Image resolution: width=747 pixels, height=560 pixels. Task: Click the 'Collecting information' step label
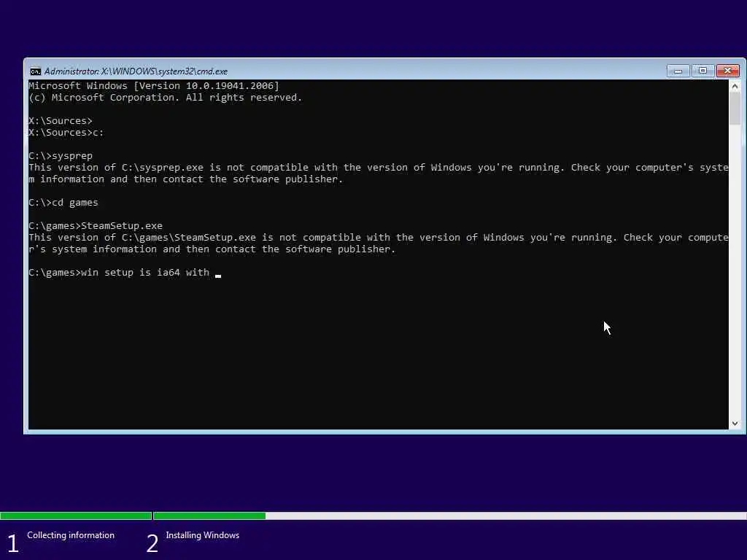71,535
